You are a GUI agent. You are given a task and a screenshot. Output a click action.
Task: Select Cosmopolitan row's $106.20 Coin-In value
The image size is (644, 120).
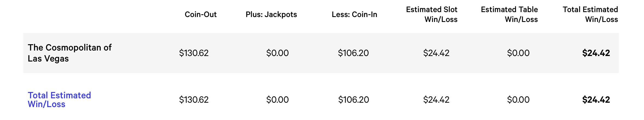pos(353,53)
